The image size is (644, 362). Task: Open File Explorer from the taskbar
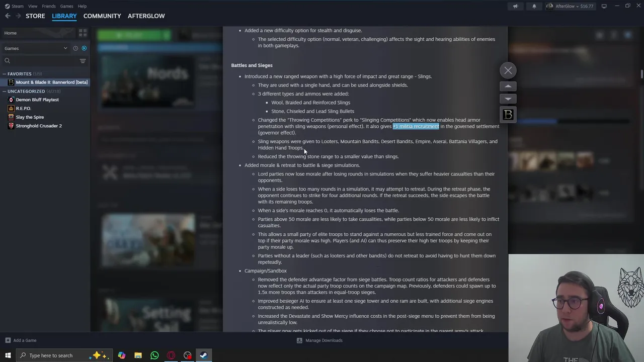138,355
